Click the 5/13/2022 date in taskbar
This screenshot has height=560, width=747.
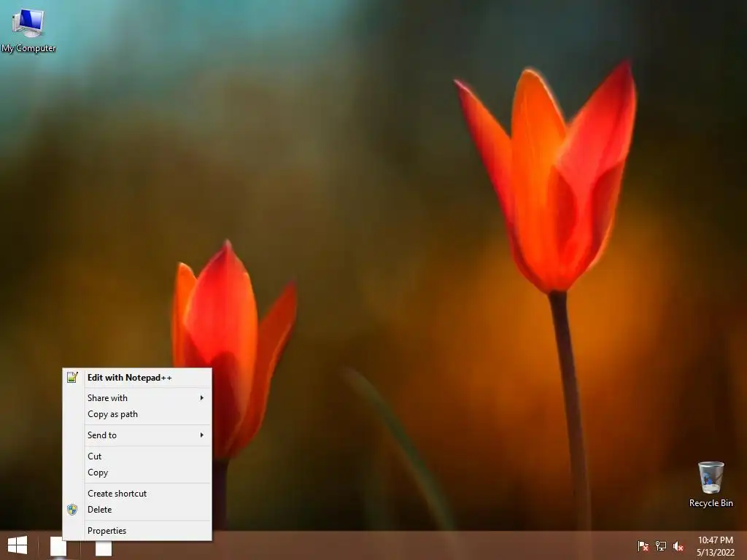(716, 553)
